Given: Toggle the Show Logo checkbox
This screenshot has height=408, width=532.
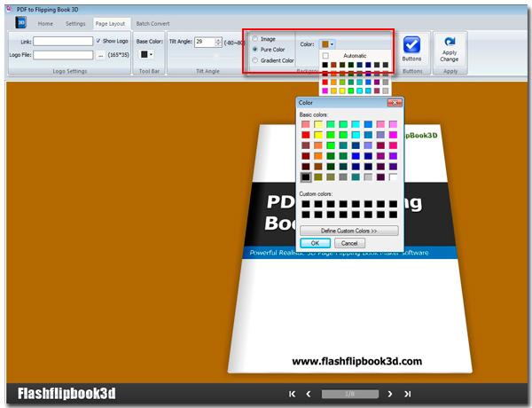Looking at the screenshot, I should [x=98, y=41].
